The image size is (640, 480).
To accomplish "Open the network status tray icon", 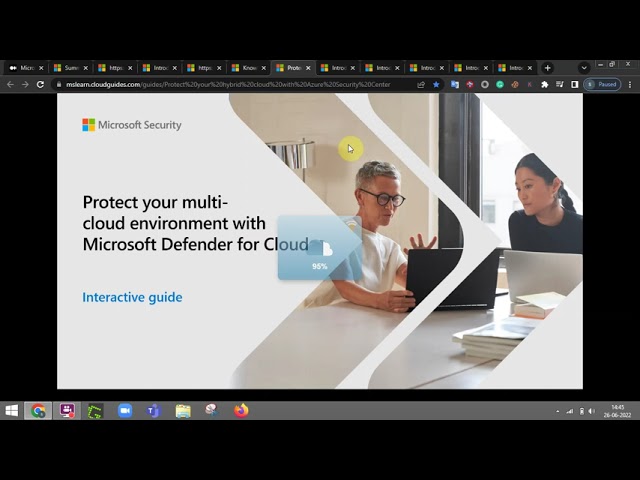I will (570, 411).
